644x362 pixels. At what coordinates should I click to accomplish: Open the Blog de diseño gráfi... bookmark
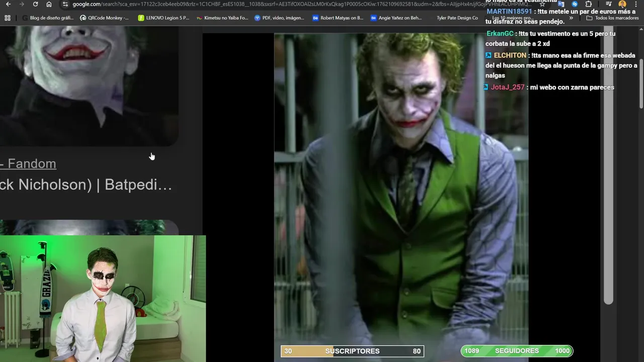pos(47,18)
